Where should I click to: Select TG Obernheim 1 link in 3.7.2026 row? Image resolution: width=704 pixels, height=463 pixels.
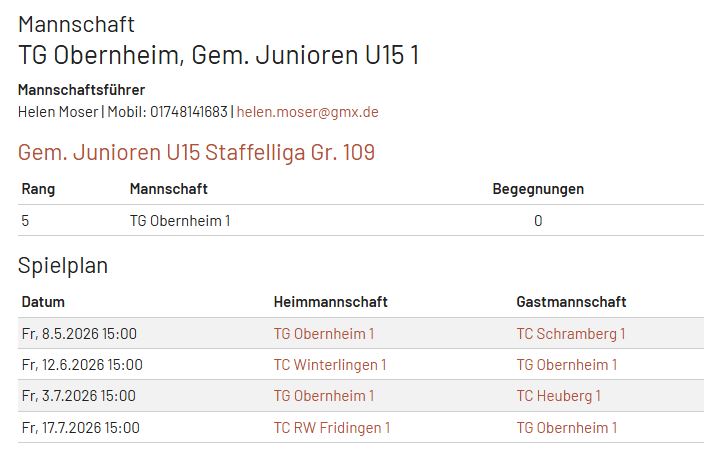point(323,396)
